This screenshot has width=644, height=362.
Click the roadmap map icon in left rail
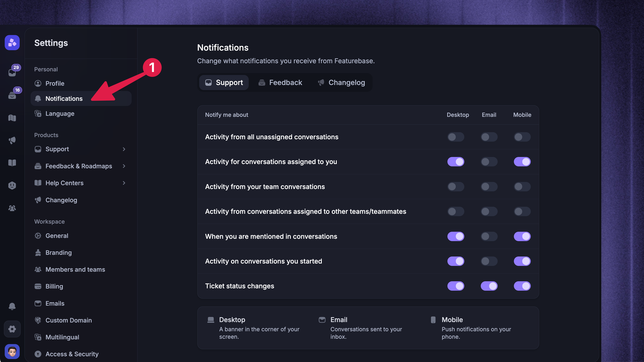pyautogui.click(x=12, y=118)
